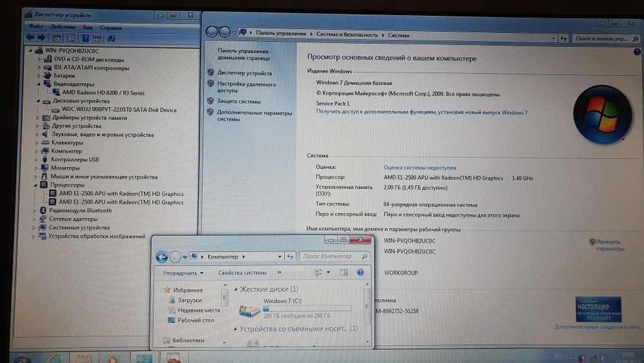Open Диспетчер устройств link in sidebar

tap(244, 73)
